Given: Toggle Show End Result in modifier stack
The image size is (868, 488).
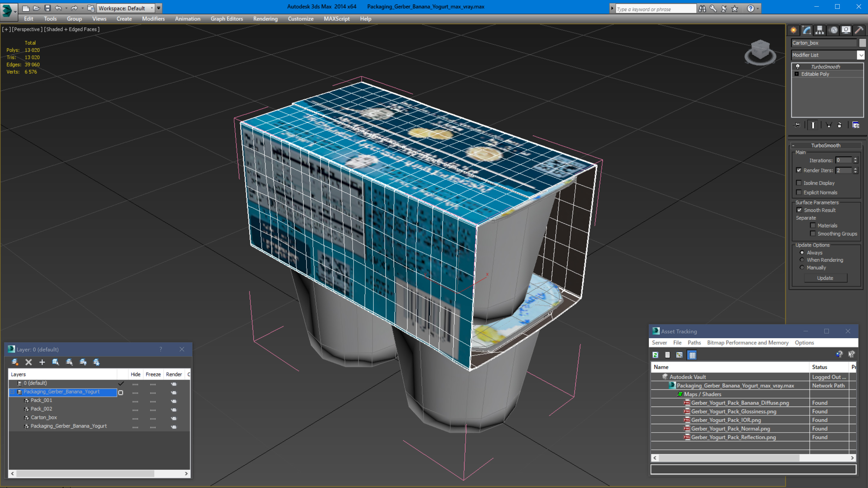Looking at the screenshot, I should click(x=813, y=125).
